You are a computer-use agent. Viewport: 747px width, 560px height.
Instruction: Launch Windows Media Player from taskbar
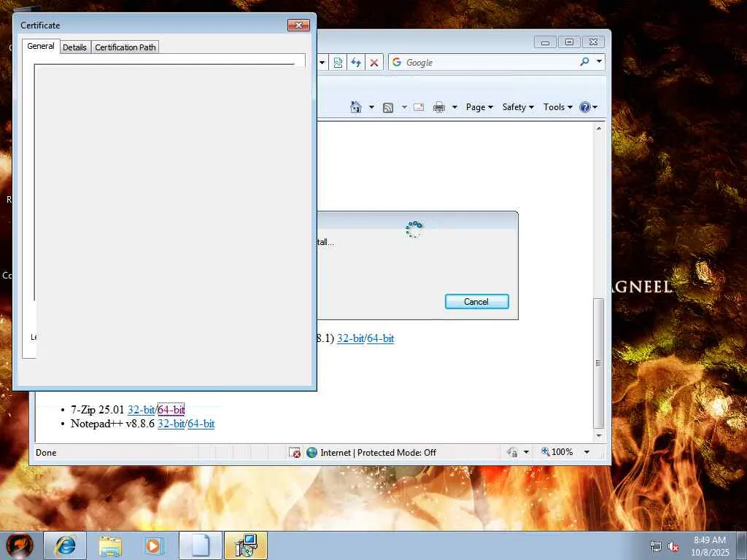click(x=154, y=545)
